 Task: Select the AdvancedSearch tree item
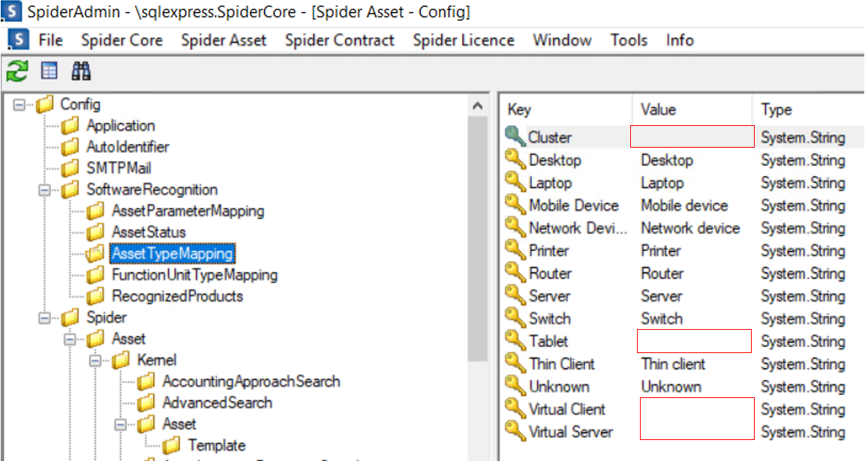coord(217,403)
